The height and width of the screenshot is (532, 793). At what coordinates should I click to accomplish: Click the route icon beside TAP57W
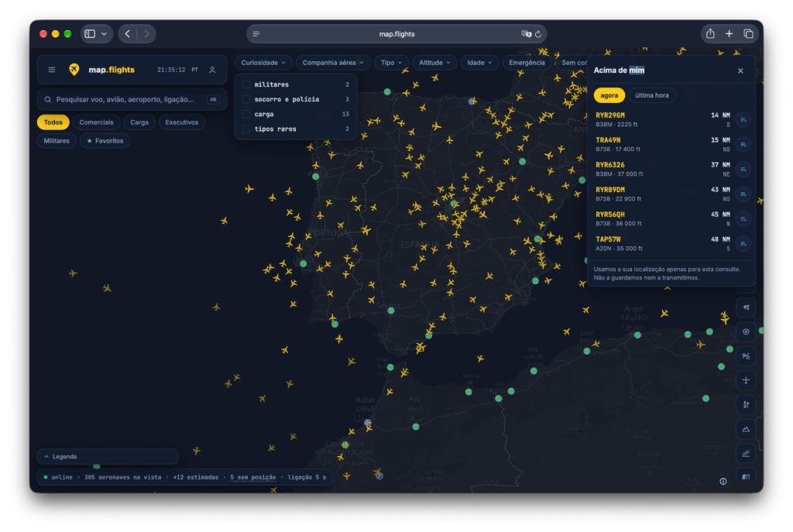743,244
